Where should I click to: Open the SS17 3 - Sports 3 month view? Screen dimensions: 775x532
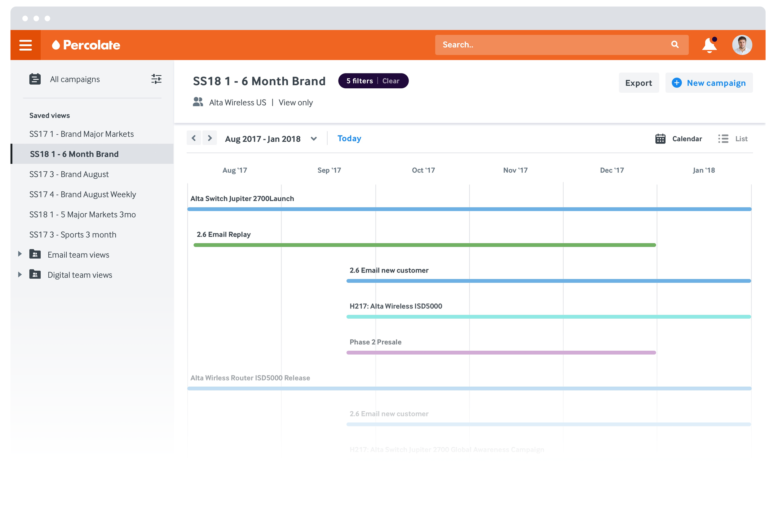73,235
